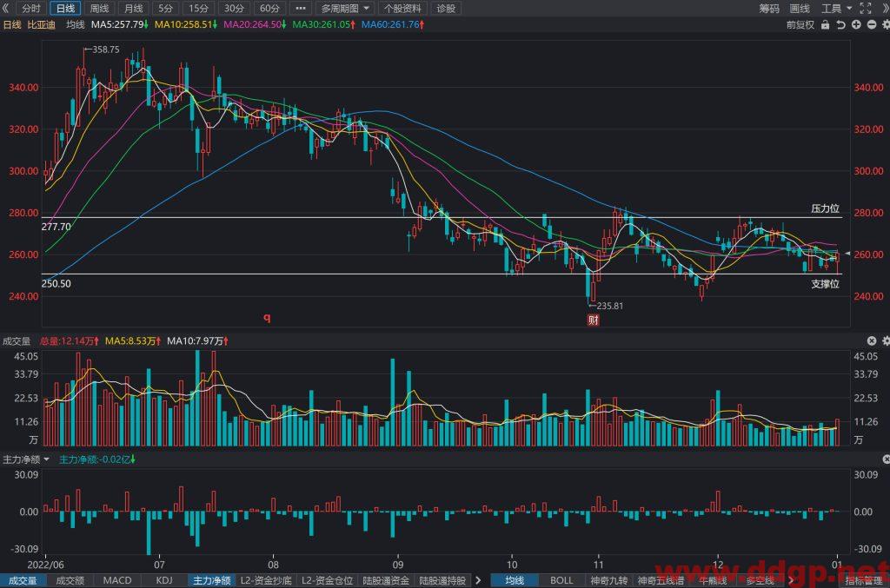Select the bottom 均线 main indicator tab
890x588 pixels.
[x=515, y=581]
